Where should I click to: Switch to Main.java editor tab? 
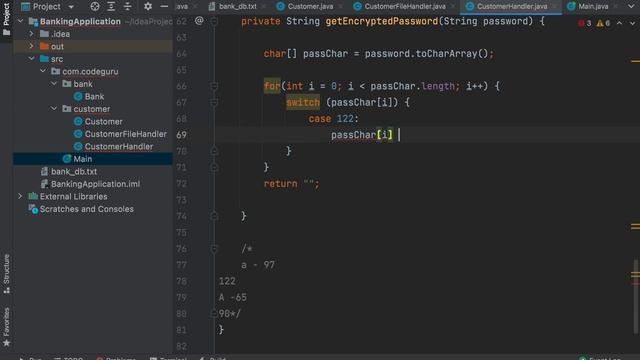[x=593, y=7]
